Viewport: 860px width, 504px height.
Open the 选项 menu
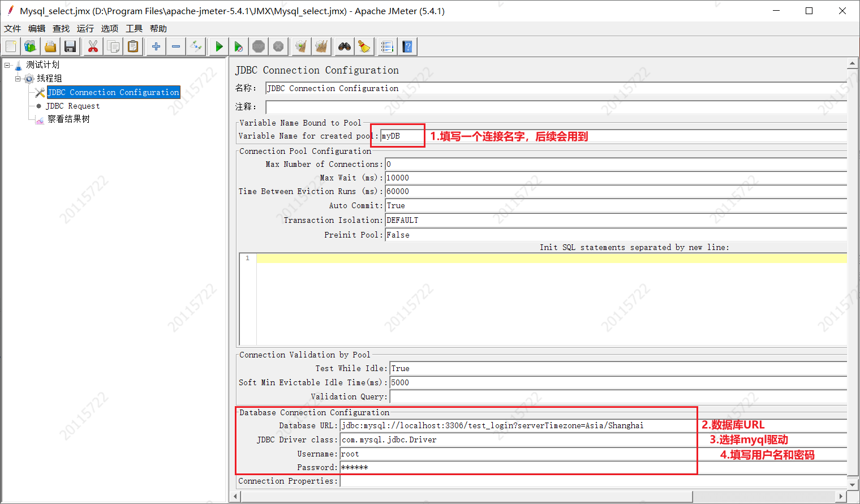[x=109, y=28]
